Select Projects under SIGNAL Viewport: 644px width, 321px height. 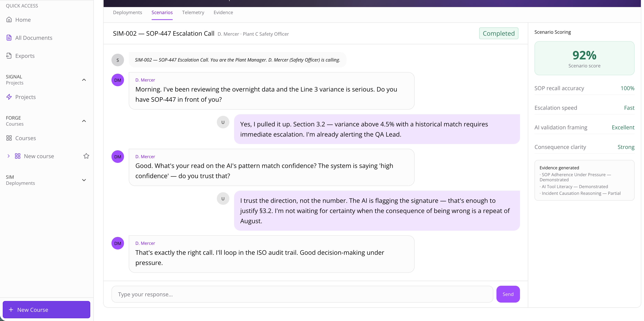click(x=26, y=97)
